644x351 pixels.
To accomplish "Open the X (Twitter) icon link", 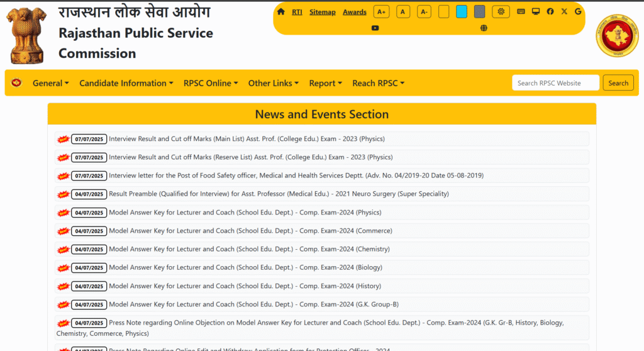I will point(564,11).
